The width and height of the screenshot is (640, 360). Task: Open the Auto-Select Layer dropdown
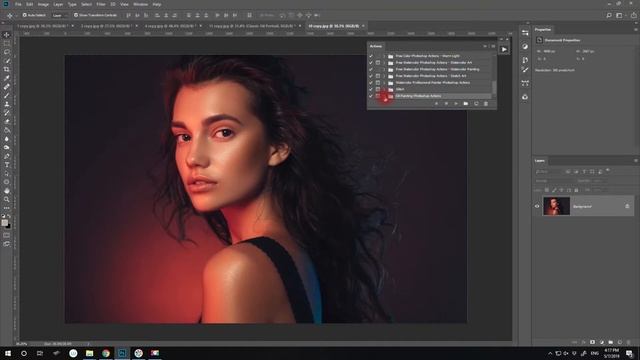point(60,15)
